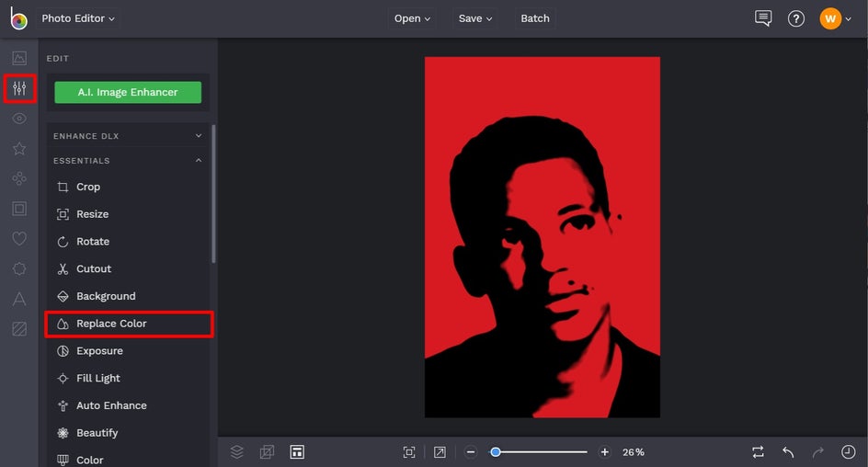Open the Save menu dropdown
868x467 pixels.
(x=475, y=18)
